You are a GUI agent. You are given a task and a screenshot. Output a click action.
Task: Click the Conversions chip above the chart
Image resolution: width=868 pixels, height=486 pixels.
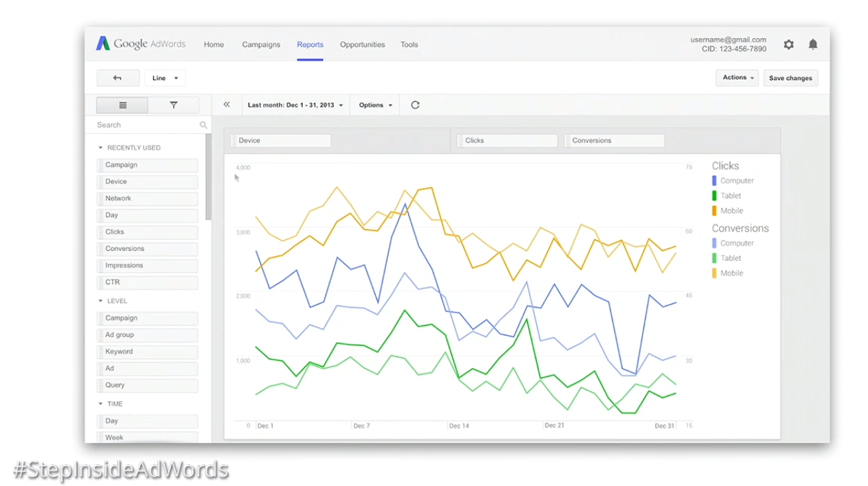(x=614, y=141)
